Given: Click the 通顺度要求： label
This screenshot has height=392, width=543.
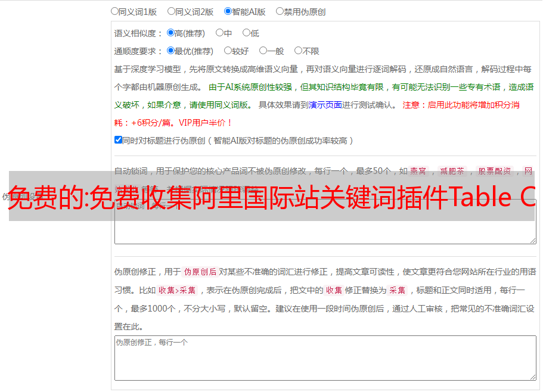Looking at the screenshot, I should pos(138,51).
